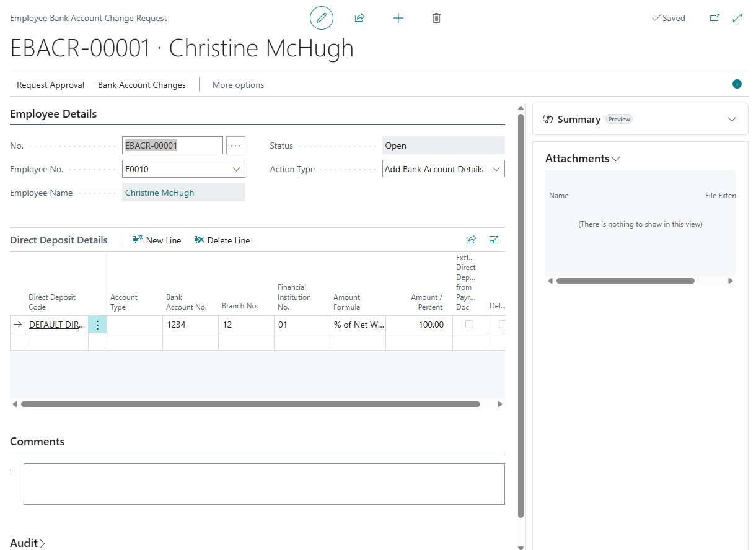Click the trash delete icon

click(x=436, y=18)
